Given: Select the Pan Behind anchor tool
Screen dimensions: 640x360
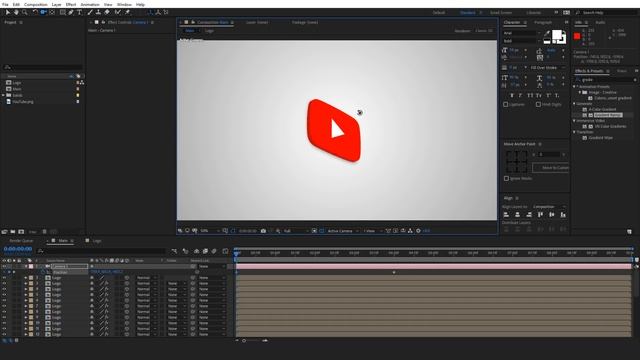Looking at the screenshot, I should 52,13.
